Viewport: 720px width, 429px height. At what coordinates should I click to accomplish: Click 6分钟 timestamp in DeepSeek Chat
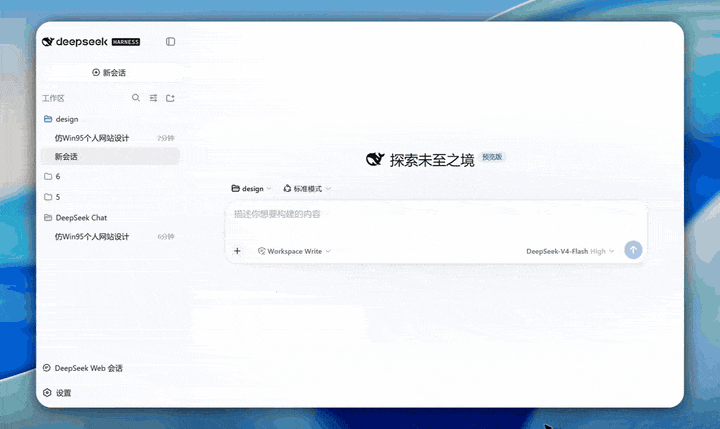pyautogui.click(x=166, y=237)
